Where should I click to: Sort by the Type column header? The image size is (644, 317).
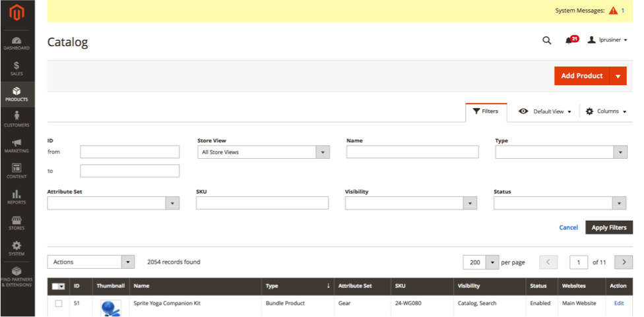click(x=298, y=286)
